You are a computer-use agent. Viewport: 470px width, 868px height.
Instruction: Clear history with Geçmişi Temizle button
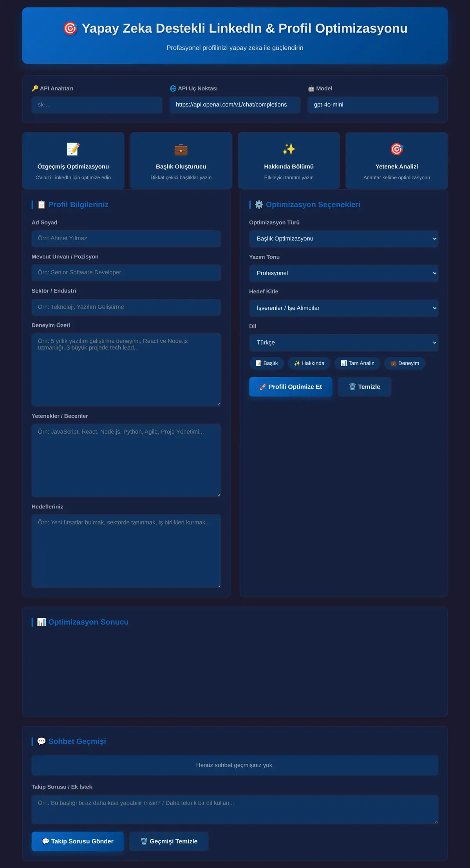point(169,841)
